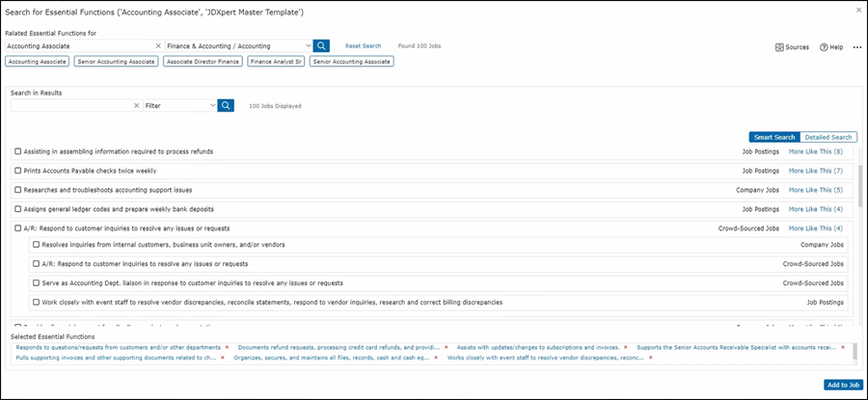This screenshot has height=400, width=868.
Task: Click the Reset Search link
Action: 364,45
